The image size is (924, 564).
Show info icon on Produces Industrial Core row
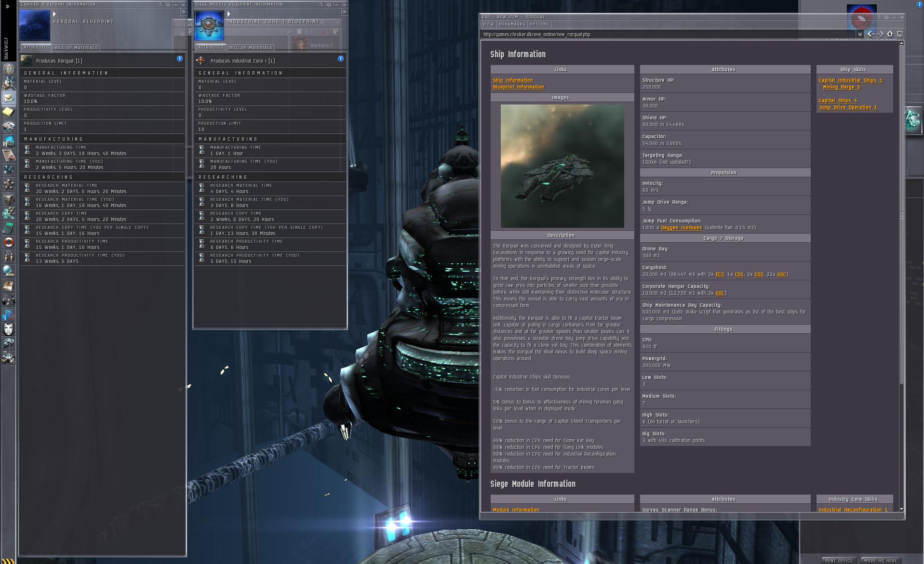click(x=341, y=59)
